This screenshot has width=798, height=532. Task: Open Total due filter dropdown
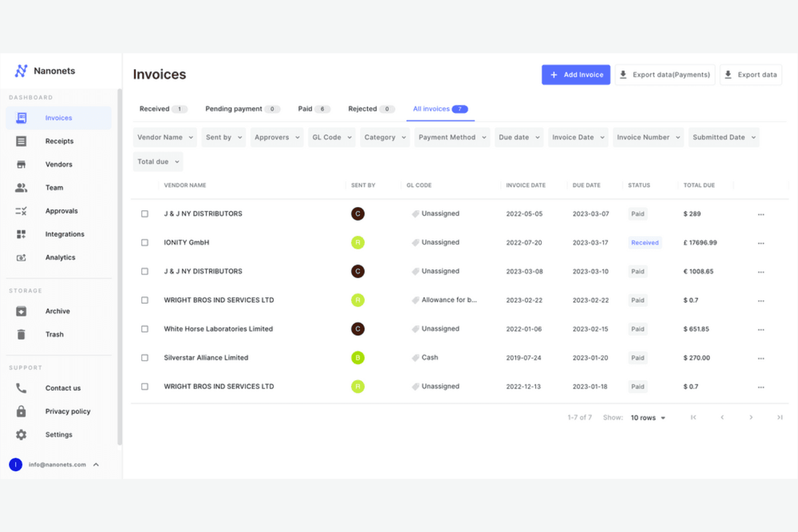(x=158, y=162)
